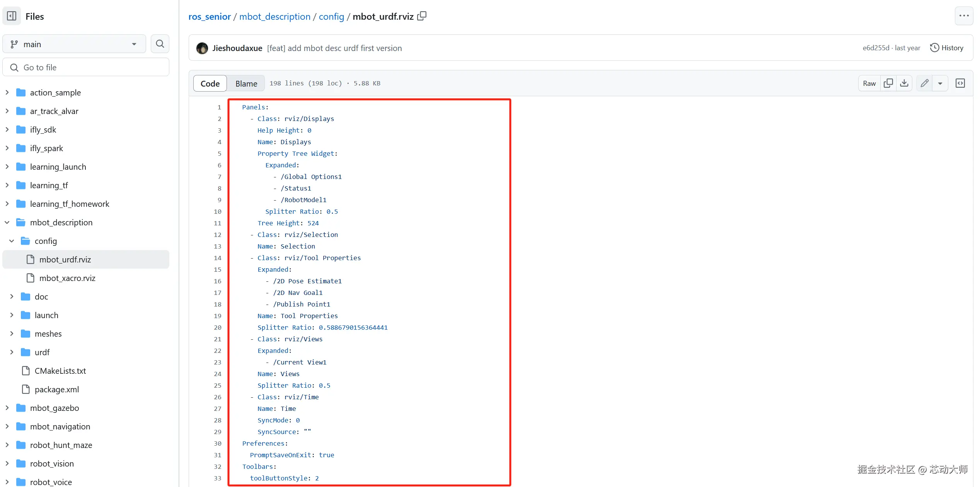This screenshot has height=487, width=980.
Task: Open the main branch dropdown
Action: 74,44
